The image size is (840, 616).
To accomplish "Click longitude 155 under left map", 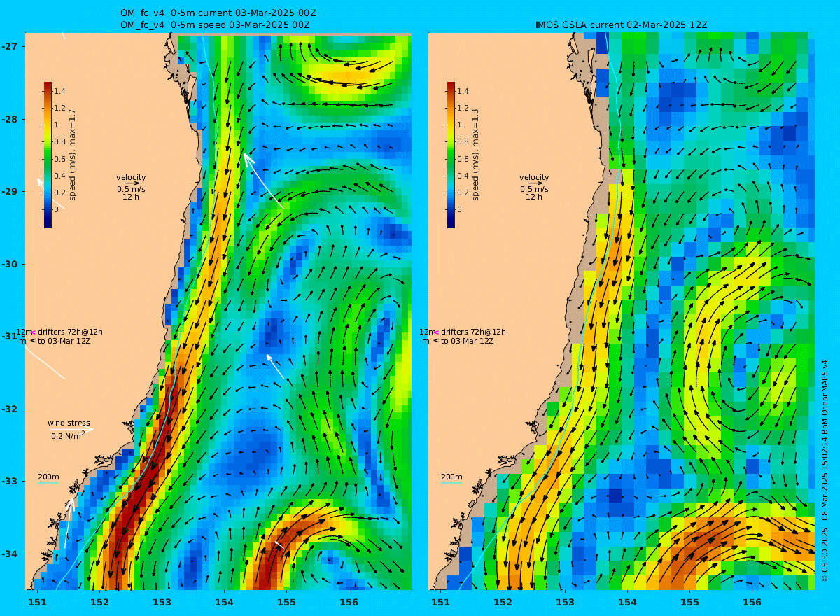I will [x=286, y=602].
